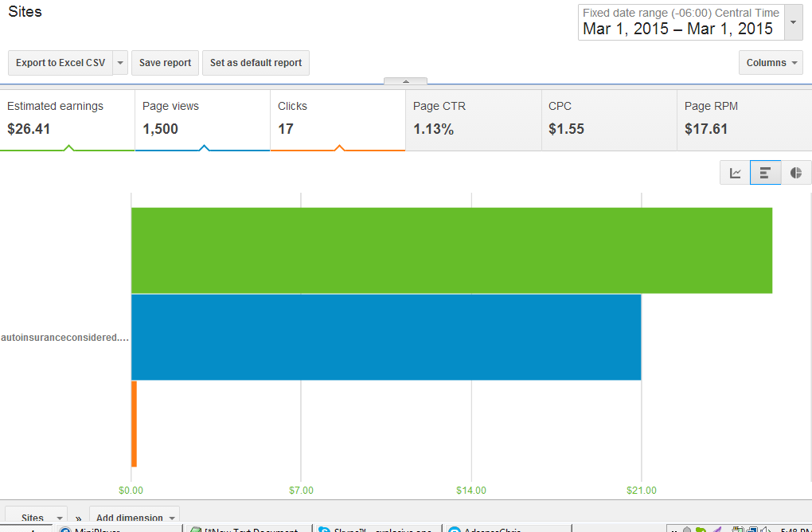Open the Skype taskbar item
Image resolution: width=812 pixels, height=532 pixels.
[x=377, y=529]
